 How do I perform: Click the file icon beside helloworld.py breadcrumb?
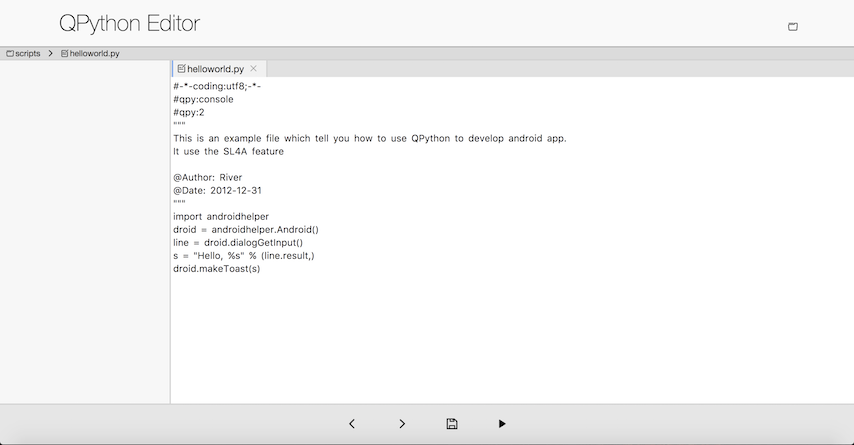[x=65, y=53]
